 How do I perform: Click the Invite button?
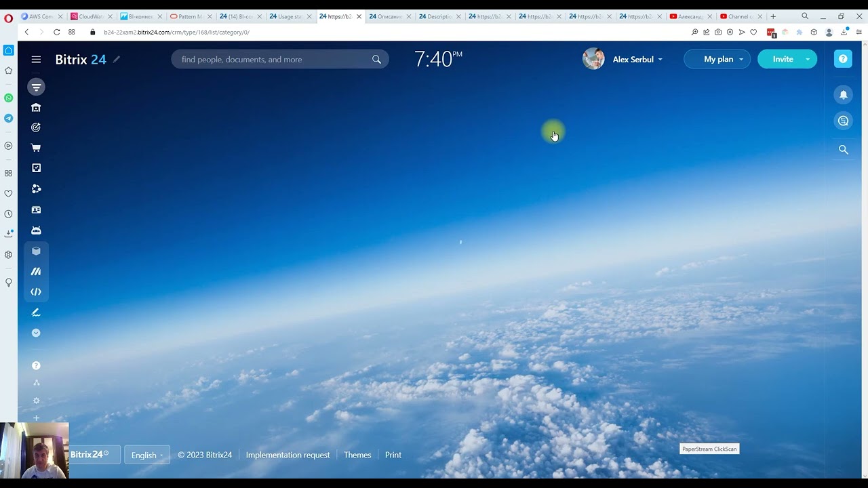pos(783,59)
